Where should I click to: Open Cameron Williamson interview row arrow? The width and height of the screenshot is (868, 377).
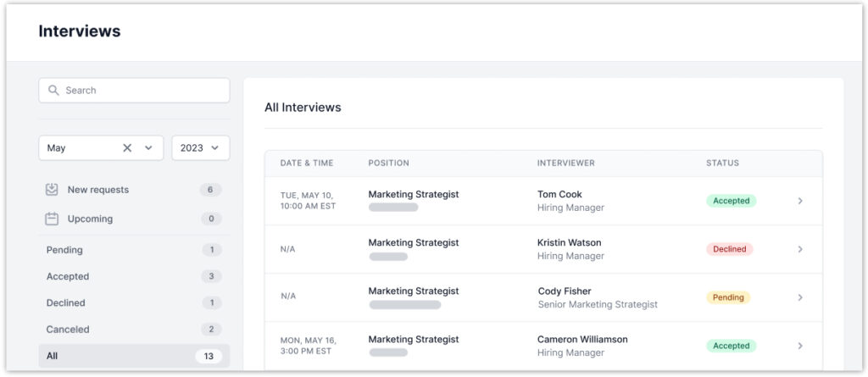pos(800,346)
